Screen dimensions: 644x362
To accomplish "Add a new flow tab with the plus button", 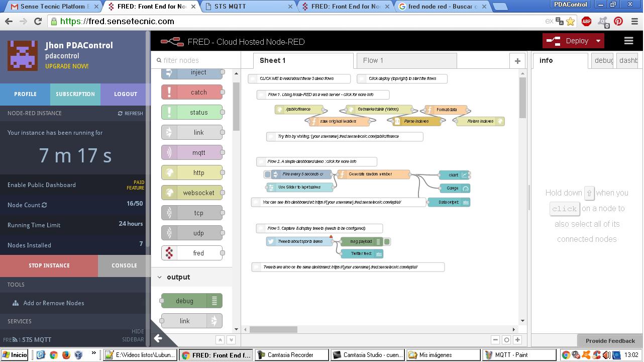I will 517,61.
